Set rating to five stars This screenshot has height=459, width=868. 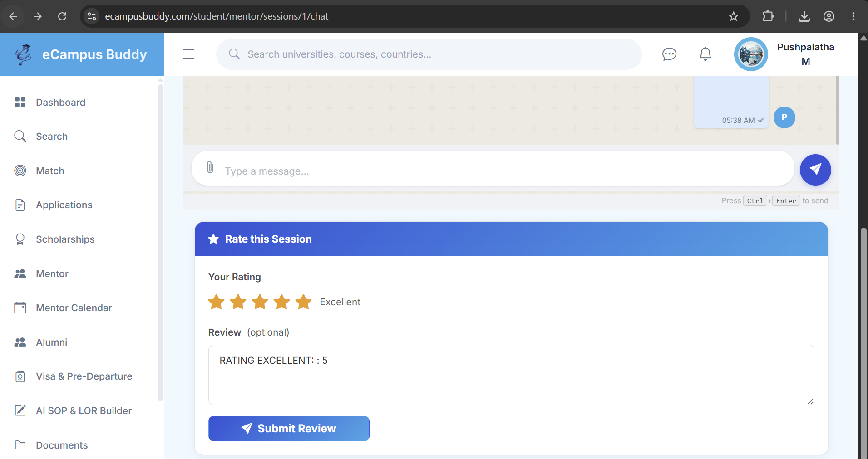304,302
